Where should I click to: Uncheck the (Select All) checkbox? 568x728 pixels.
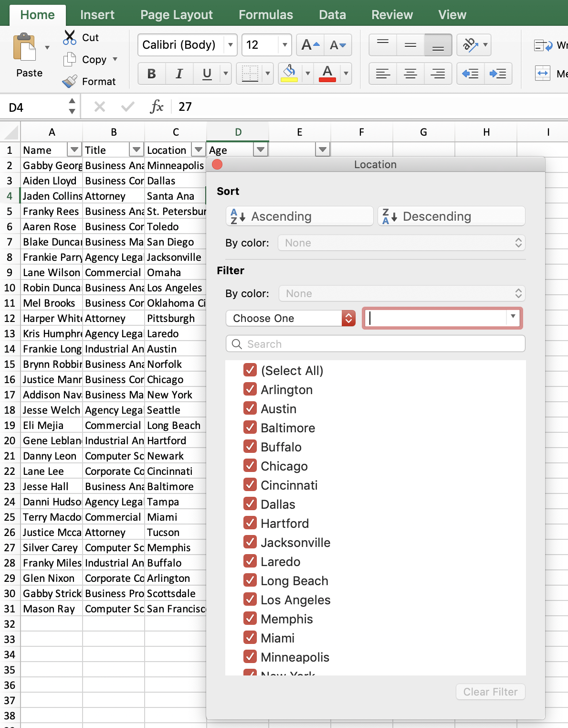pyautogui.click(x=250, y=370)
